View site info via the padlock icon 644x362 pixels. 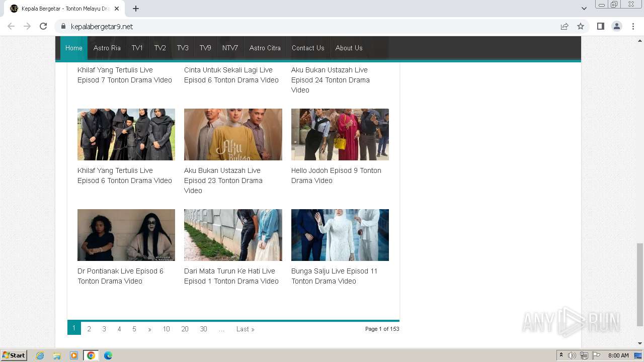pyautogui.click(x=63, y=26)
